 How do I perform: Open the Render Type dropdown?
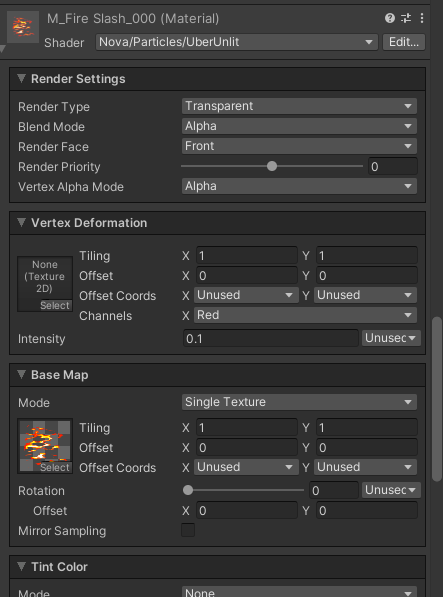(x=299, y=106)
